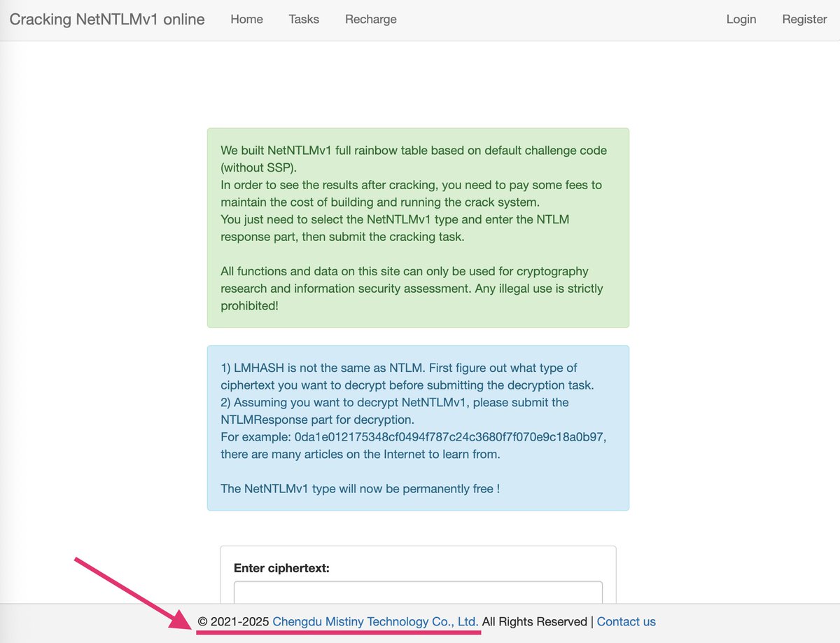Select the Enter ciphertext field label
The height and width of the screenshot is (643, 840).
(281, 568)
